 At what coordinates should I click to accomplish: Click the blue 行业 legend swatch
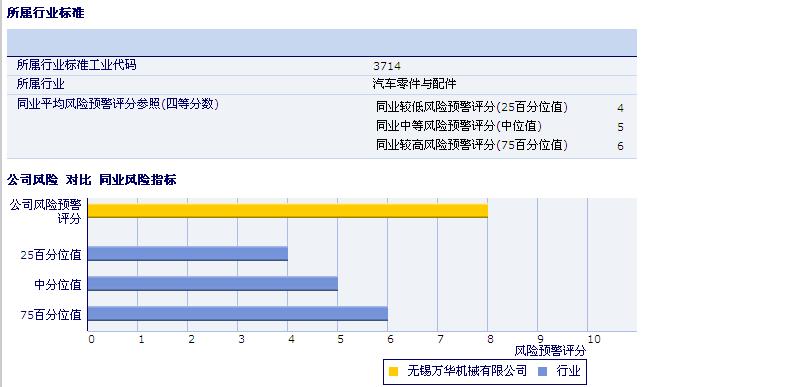tap(542, 371)
